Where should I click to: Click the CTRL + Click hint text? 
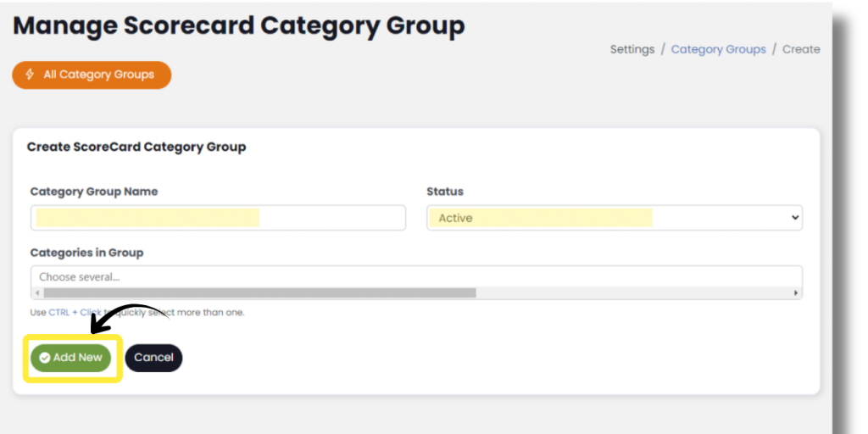point(75,313)
